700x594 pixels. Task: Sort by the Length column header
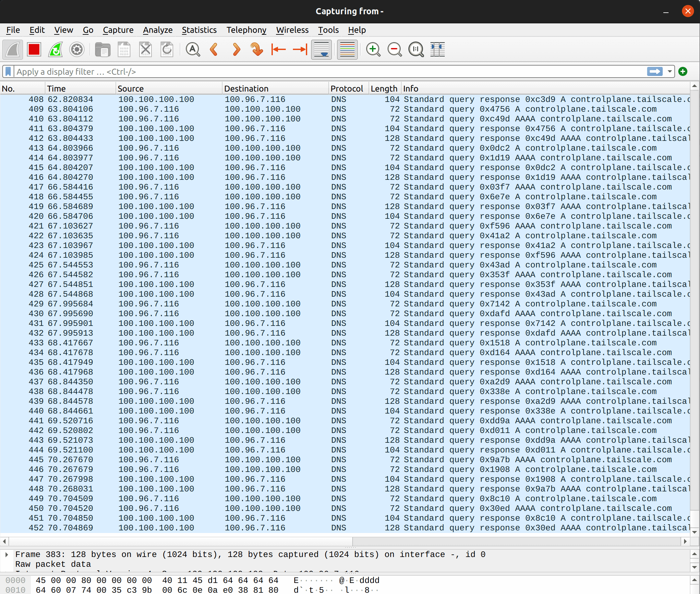click(385, 89)
